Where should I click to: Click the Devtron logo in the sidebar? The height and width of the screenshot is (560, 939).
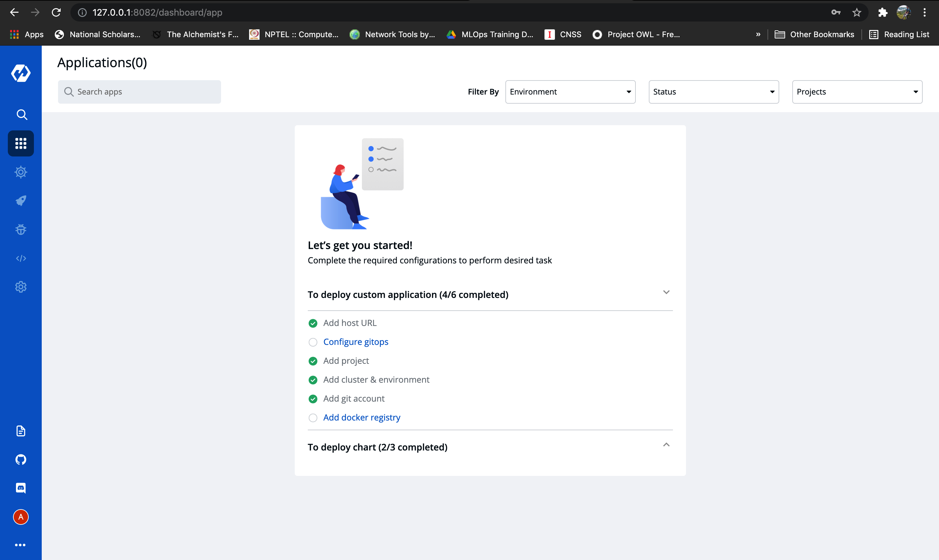[x=21, y=73]
